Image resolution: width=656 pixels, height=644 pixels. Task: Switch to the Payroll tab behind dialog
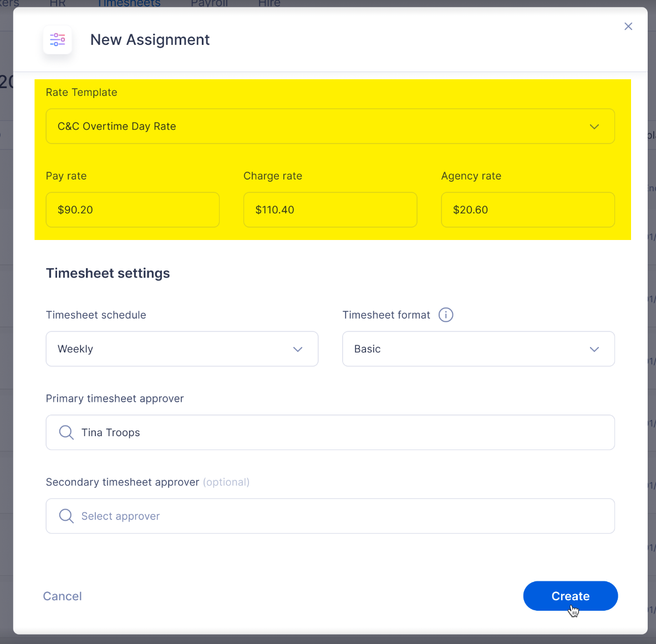[x=209, y=3]
